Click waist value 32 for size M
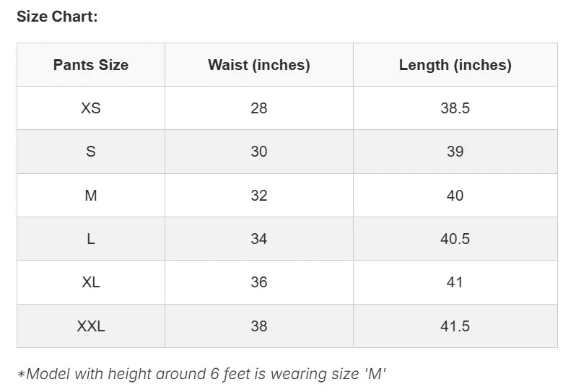Screen dimensions: 576x392 coord(259,196)
